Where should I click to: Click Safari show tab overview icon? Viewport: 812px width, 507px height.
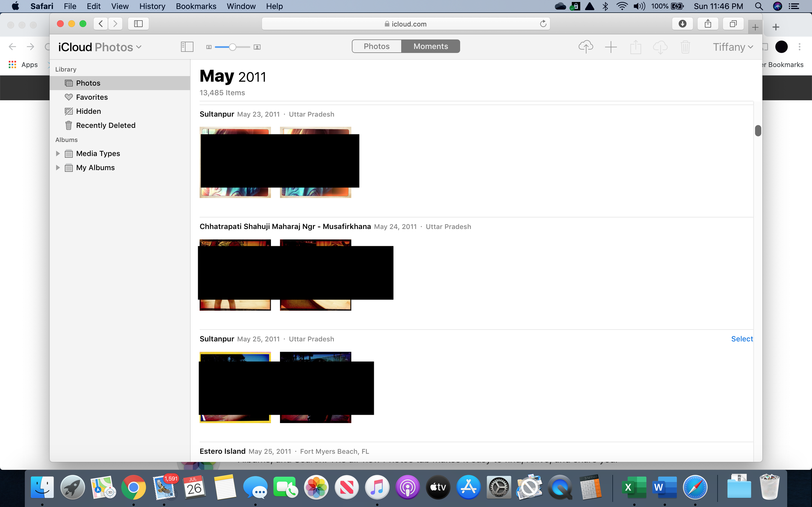coord(733,24)
